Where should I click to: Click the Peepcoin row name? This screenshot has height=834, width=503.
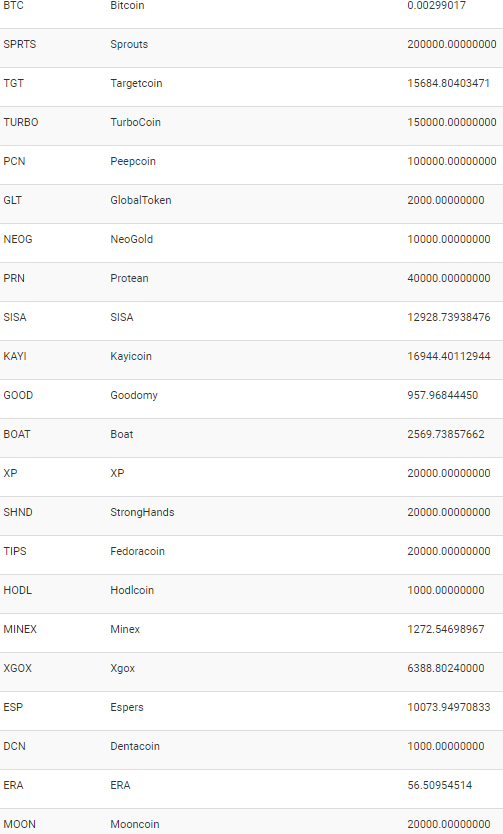tap(133, 162)
